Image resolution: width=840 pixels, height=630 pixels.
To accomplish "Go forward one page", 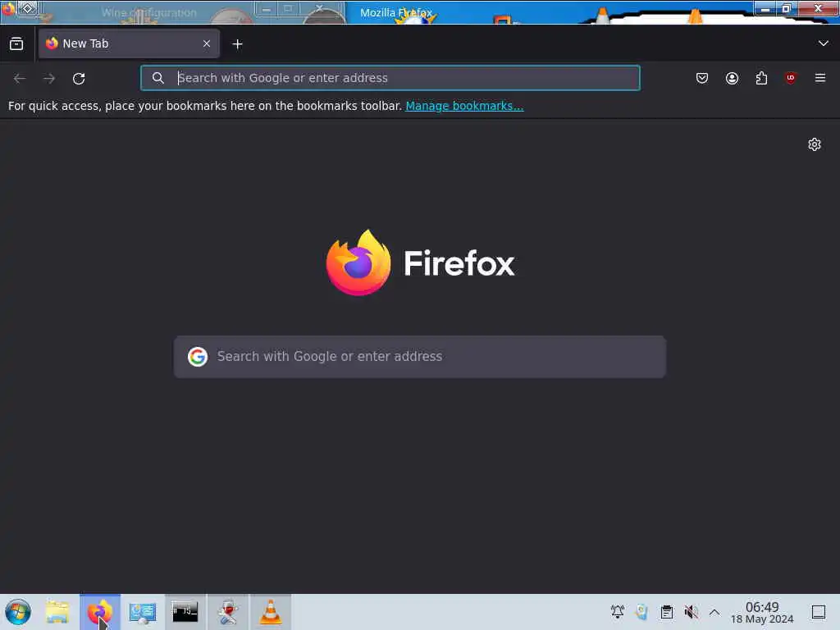I will (x=49, y=78).
